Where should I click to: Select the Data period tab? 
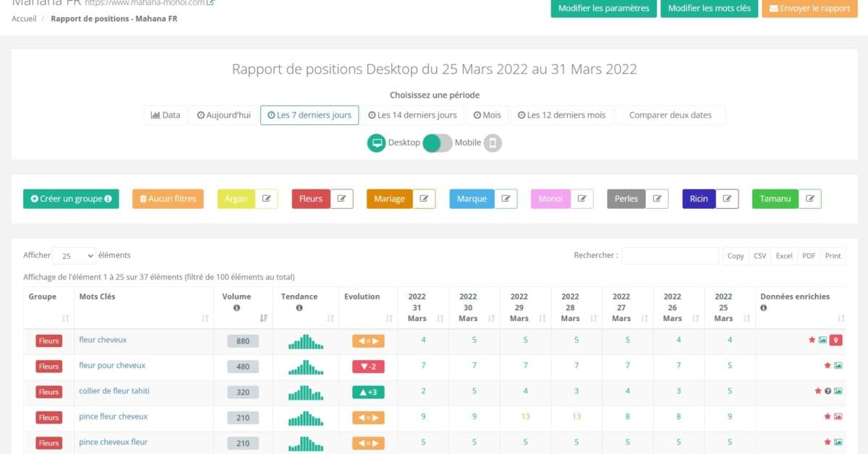[166, 115]
